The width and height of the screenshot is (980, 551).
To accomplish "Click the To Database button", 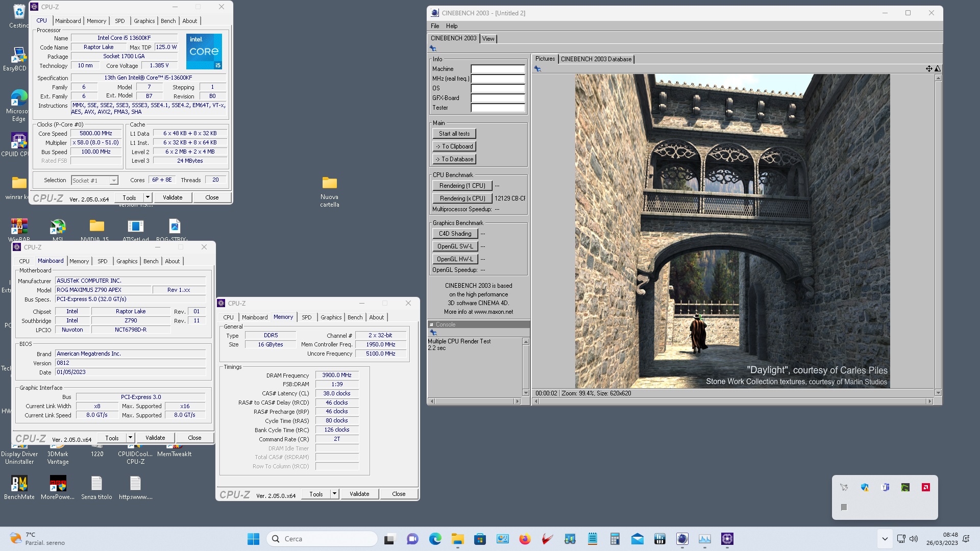I will coord(454,159).
